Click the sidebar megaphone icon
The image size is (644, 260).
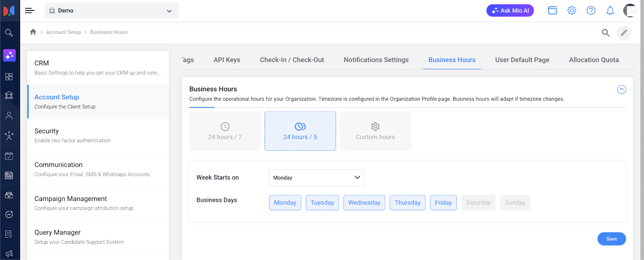9,253
